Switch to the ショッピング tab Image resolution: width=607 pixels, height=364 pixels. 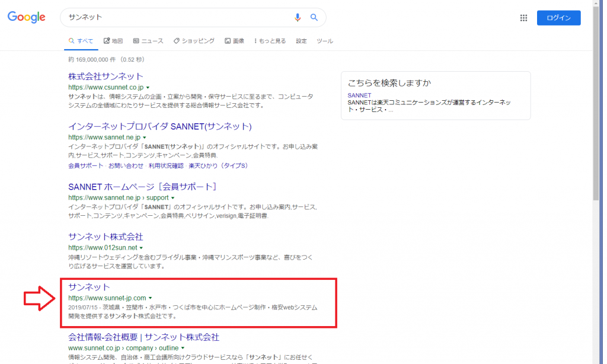pyautogui.click(x=194, y=41)
